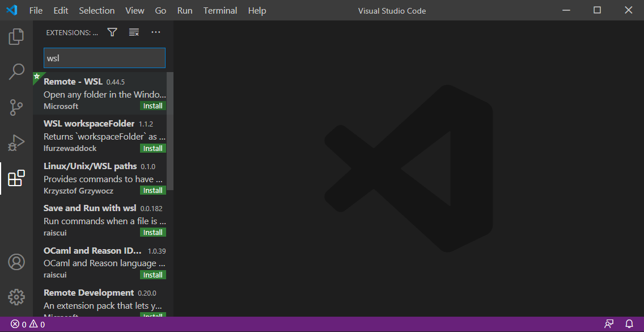This screenshot has width=644, height=332.
Task: Click the extensions list vertical scrollbar
Action: click(170, 131)
